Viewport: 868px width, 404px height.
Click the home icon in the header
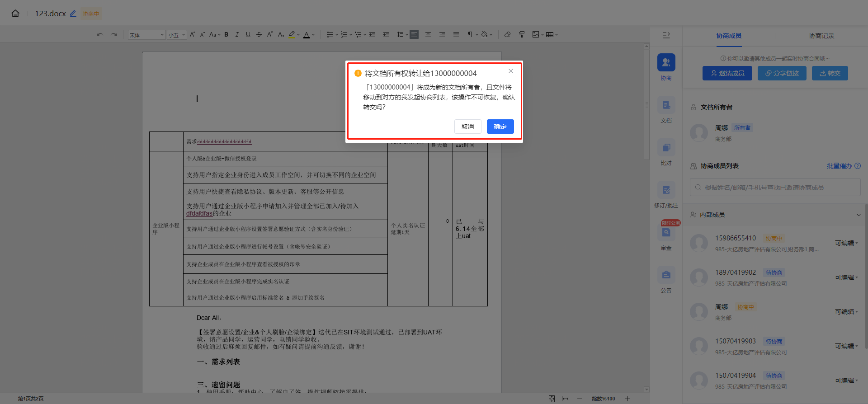pos(15,14)
